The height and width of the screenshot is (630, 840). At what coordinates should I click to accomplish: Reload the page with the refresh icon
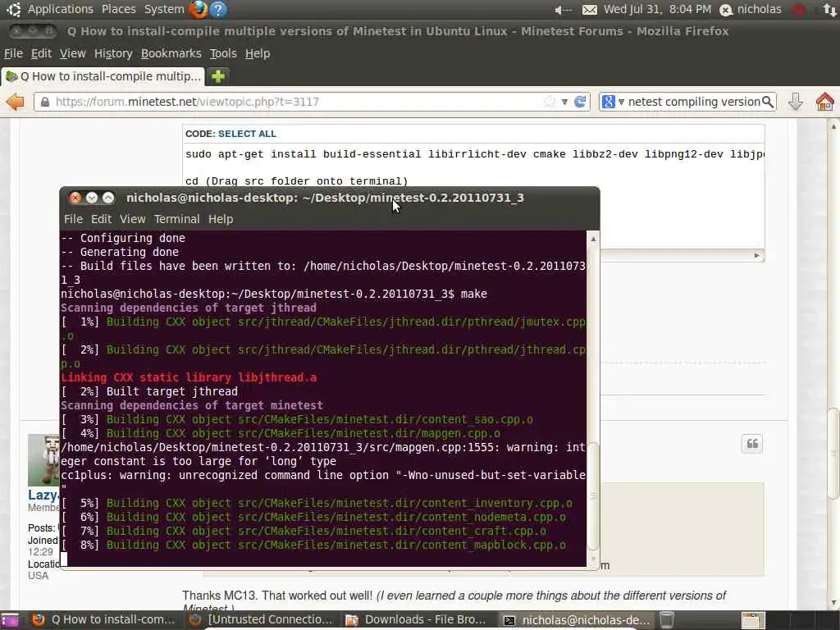coord(580,101)
